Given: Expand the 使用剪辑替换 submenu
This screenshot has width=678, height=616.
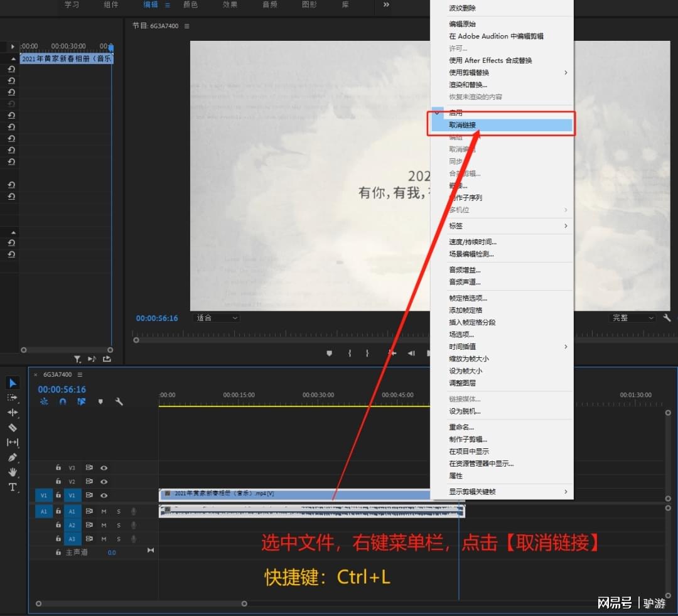Looking at the screenshot, I should click(x=502, y=73).
